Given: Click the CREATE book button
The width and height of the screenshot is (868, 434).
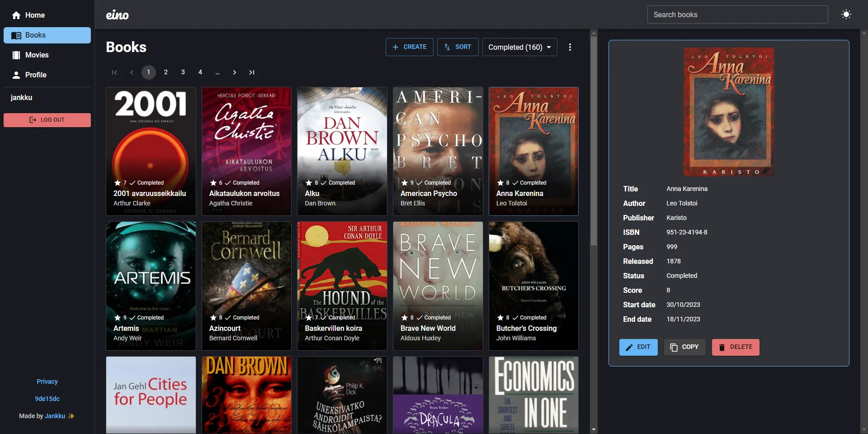Looking at the screenshot, I should 409,47.
